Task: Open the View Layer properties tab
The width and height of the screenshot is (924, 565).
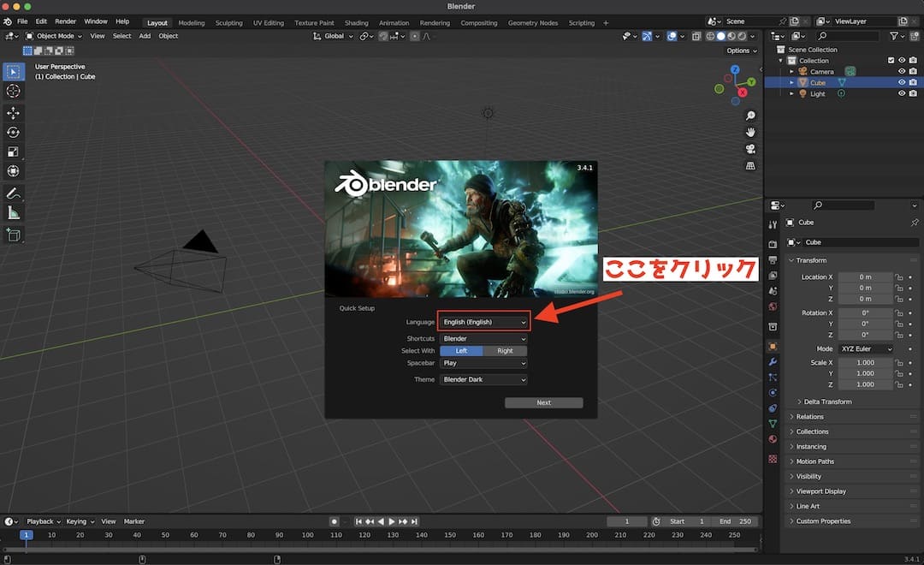Action: [x=773, y=276]
